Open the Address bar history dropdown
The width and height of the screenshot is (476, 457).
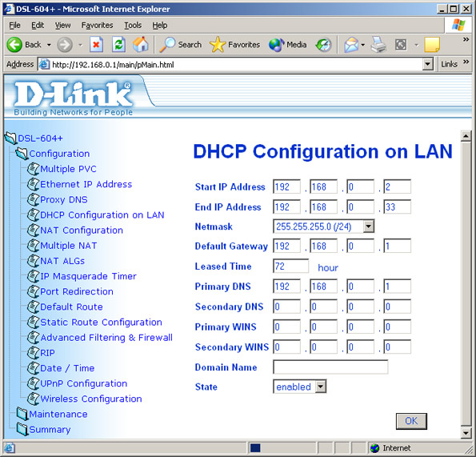point(427,64)
